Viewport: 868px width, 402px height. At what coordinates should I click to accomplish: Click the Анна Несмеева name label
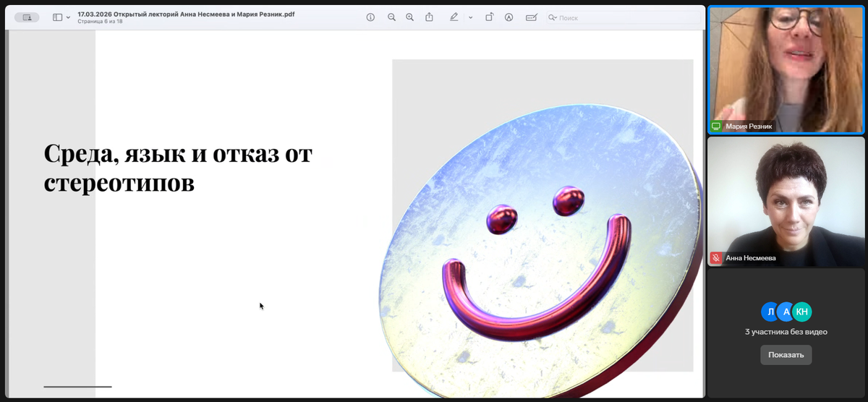click(752, 257)
